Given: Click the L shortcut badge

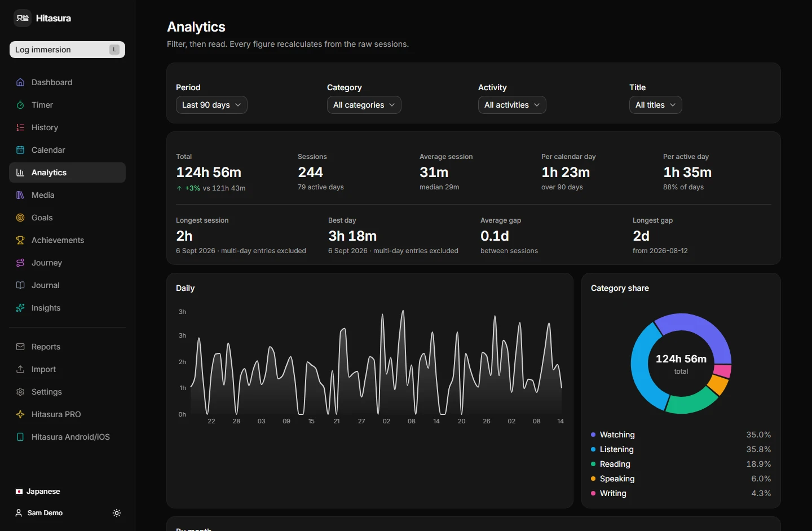Looking at the screenshot, I should [114, 50].
